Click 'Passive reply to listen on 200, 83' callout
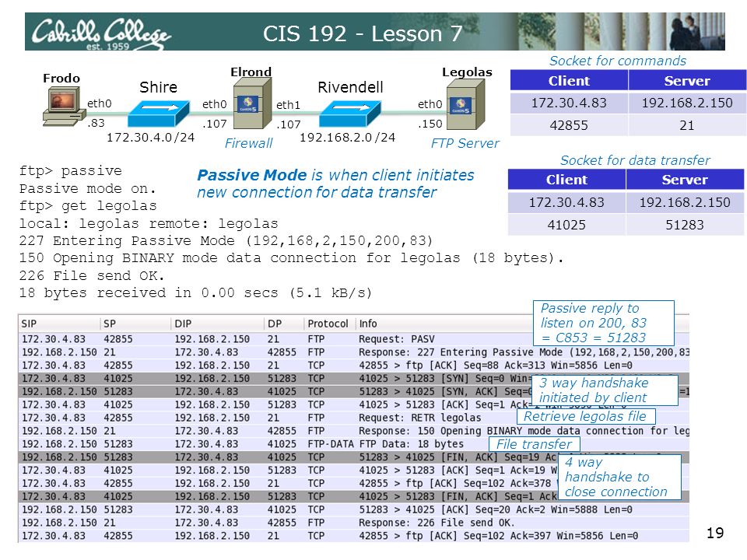This screenshot has width=747, height=560. coord(604,323)
